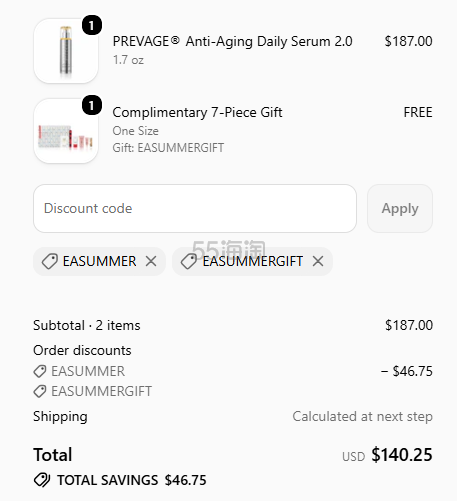Click the tag icon beside EASUMMER order discount

tap(40, 371)
